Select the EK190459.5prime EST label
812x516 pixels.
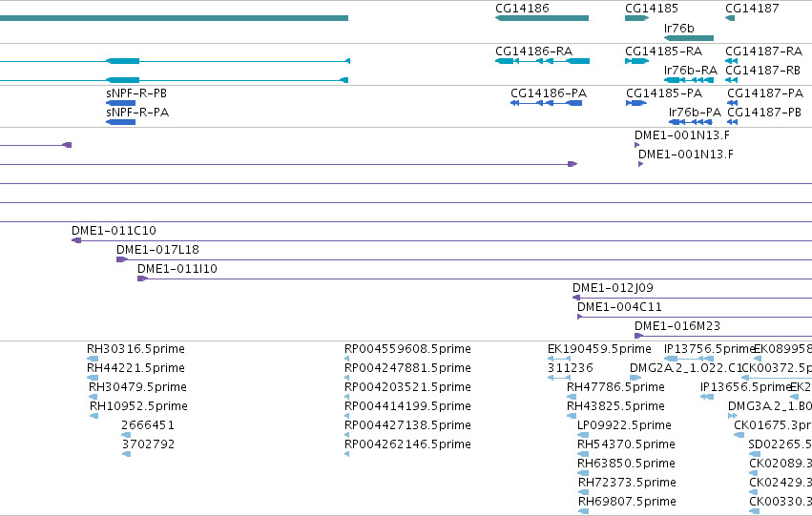[x=599, y=349]
